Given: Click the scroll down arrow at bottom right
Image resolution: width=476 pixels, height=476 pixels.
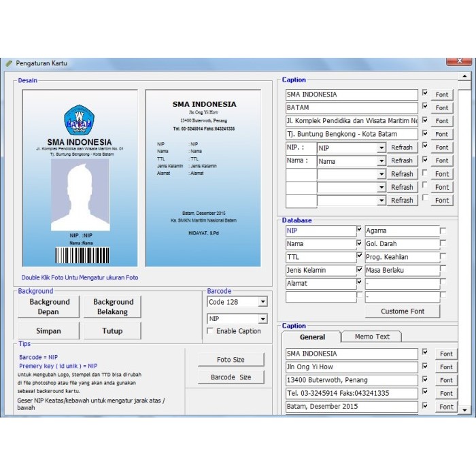Looking at the screenshot, I should [x=464, y=410].
